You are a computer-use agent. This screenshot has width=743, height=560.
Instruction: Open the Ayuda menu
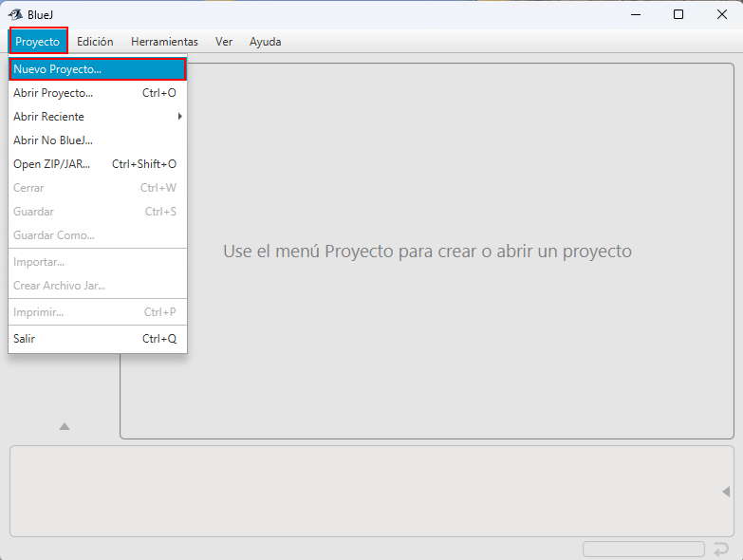click(x=266, y=41)
